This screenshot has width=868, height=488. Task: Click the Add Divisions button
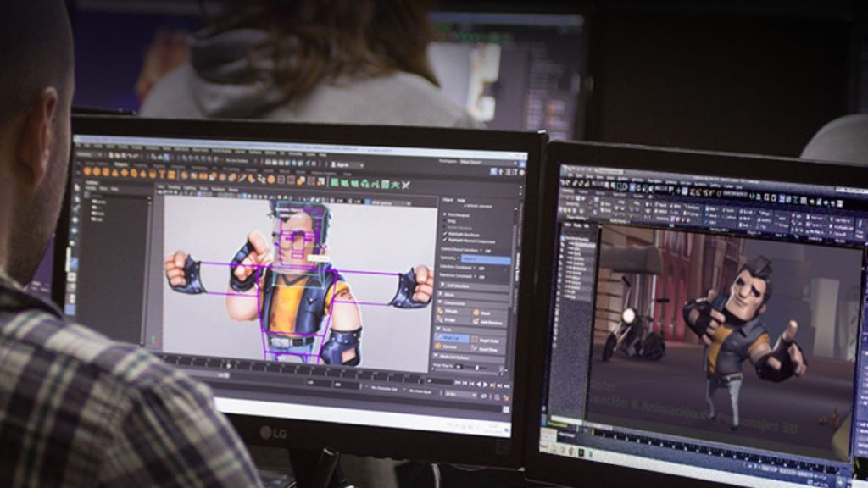pyautogui.click(x=486, y=321)
